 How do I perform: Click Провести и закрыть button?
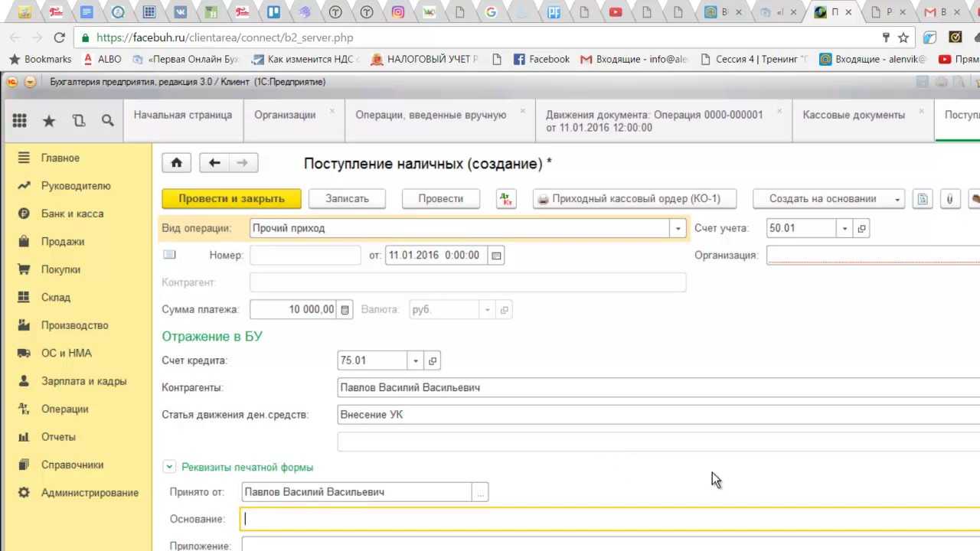pos(231,199)
